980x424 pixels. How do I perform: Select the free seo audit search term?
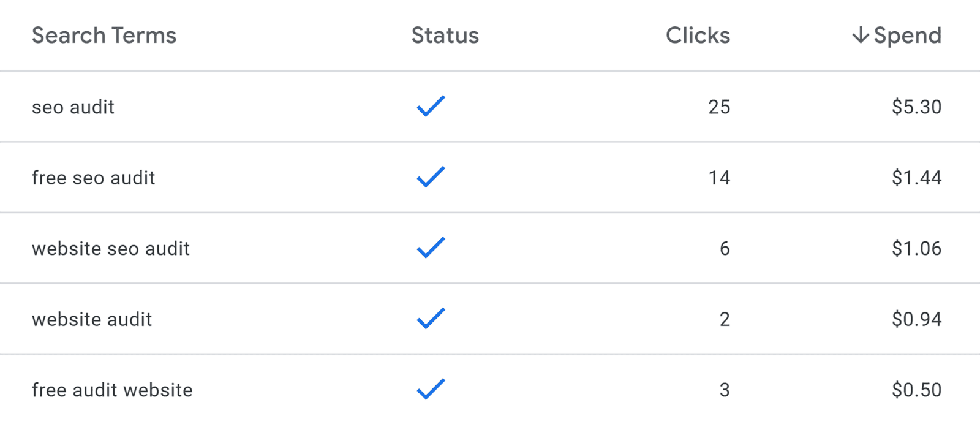[93, 178]
